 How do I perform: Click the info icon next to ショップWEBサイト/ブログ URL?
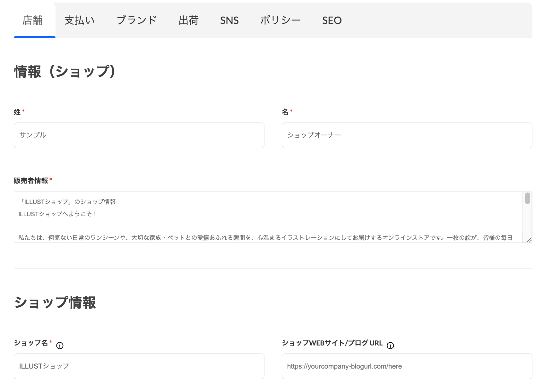pyautogui.click(x=390, y=345)
